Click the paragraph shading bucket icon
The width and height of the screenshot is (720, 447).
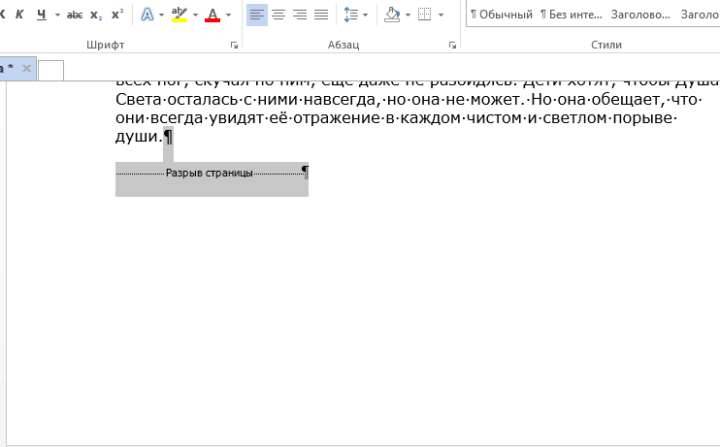pos(392,15)
